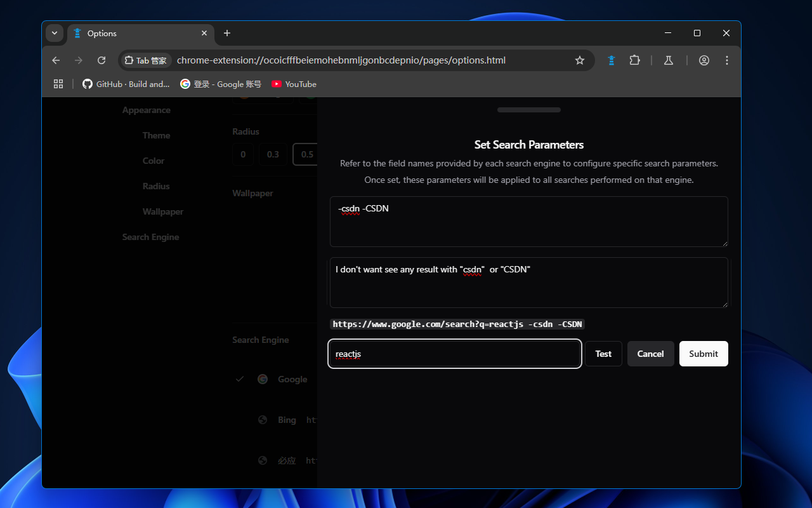
Task: Reload the Options page
Action: click(x=101, y=60)
